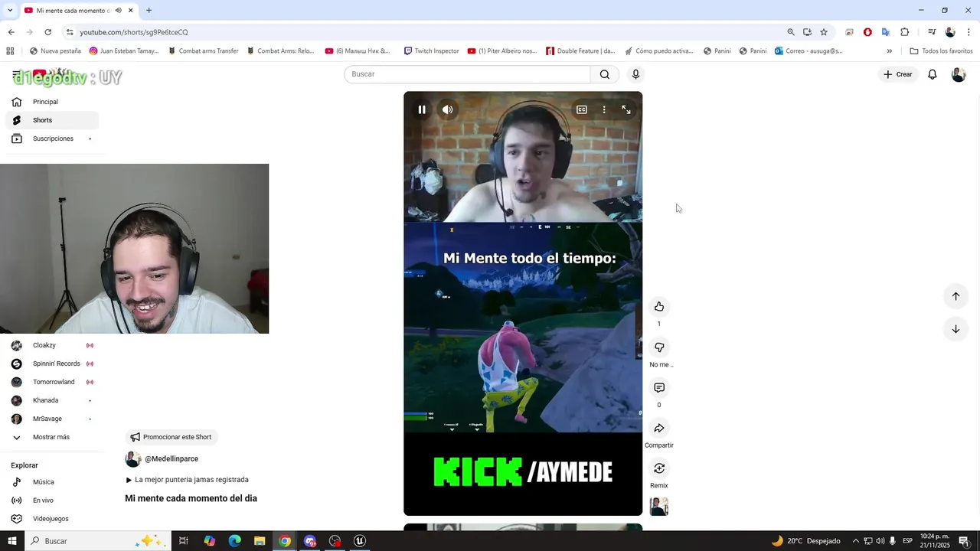Open Suscripciones in the sidebar
Viewport: 980px width, 551px height.
(x=52, y=139)
